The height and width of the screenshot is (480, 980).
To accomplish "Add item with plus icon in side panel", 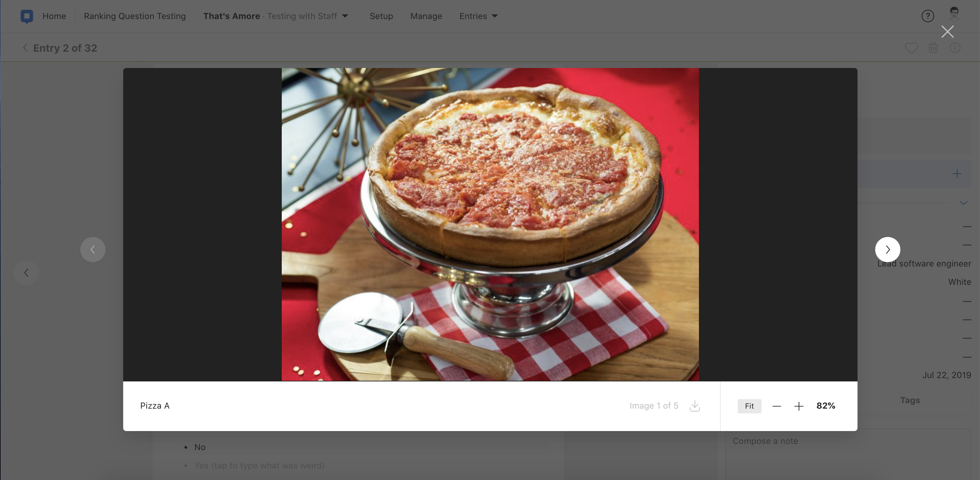I will 957,174.
